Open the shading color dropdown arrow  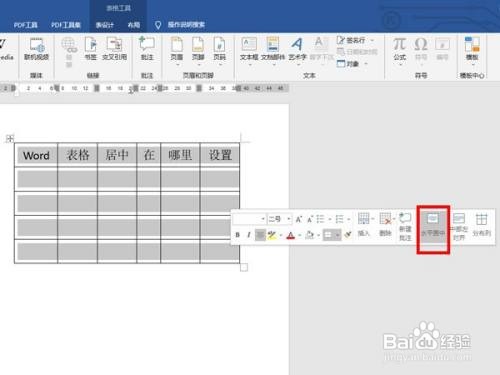tap(319, 235)
